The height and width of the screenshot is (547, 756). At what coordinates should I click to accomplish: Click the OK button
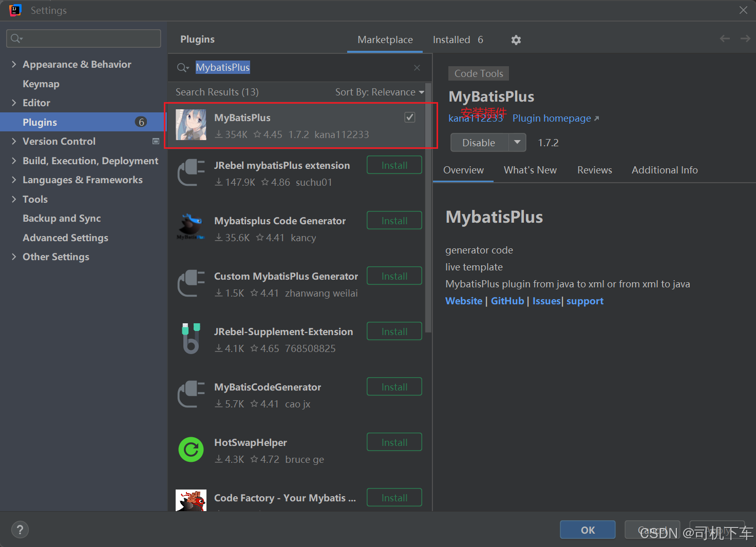tap(588, 530)
